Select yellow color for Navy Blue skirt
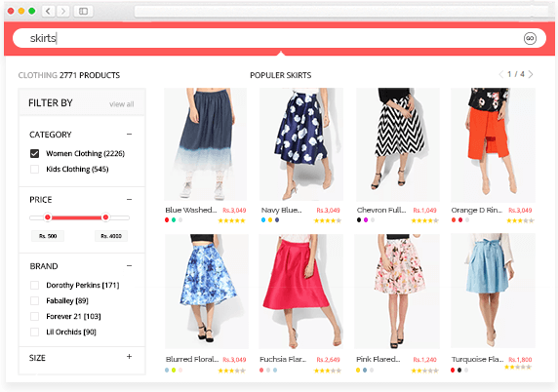Image resolution: width=558 pixels, height=392 pixels. pos(270,219)
